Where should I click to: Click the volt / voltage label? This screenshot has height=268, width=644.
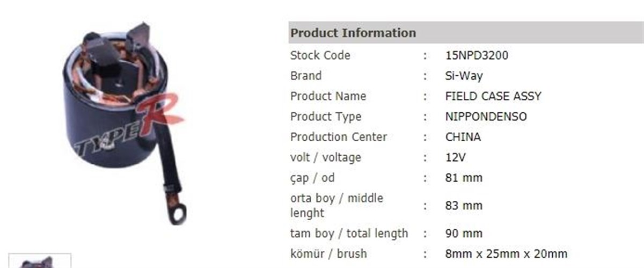pos(326,157)
